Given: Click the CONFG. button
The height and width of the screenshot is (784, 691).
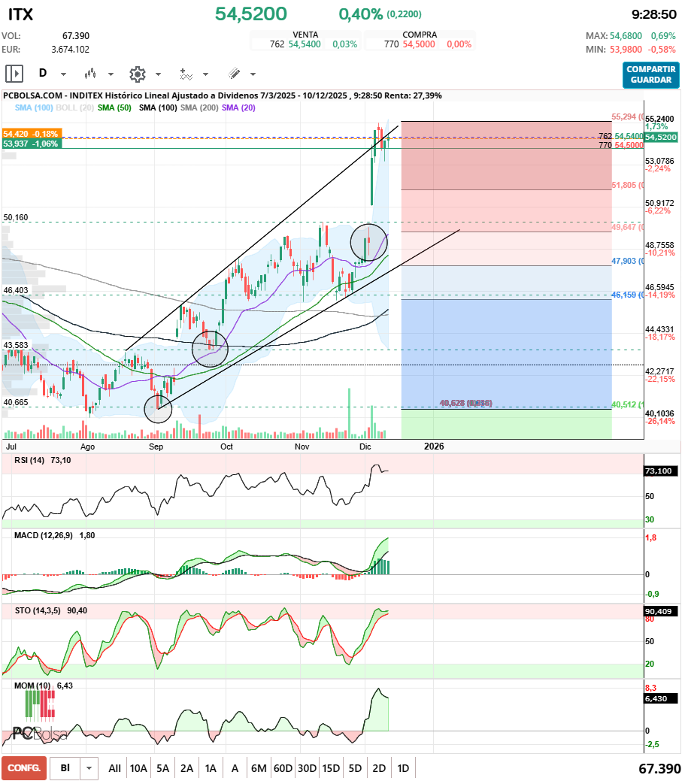Looking at the screenshot, I should point(23,768).
